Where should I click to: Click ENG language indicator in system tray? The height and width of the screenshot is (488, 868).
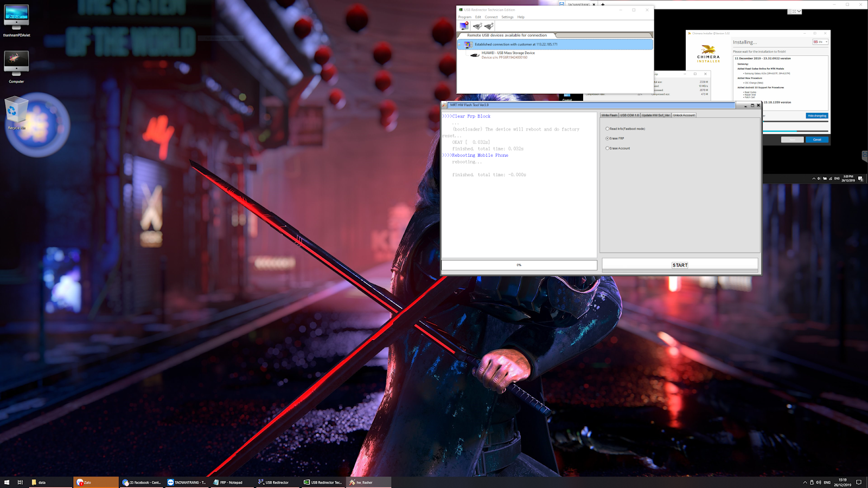coord(827,482)
